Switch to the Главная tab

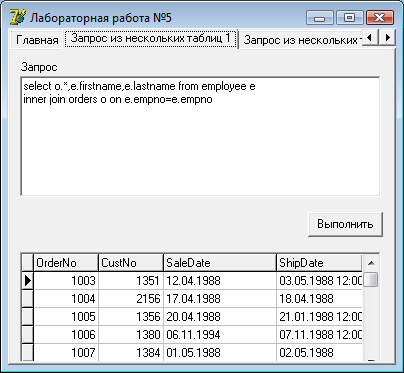pos(37,40)
